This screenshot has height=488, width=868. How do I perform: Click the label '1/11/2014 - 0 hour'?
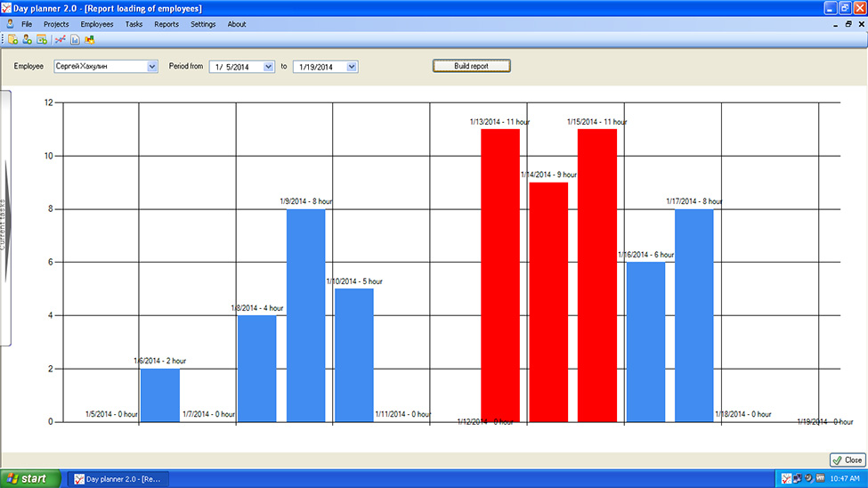403,414
